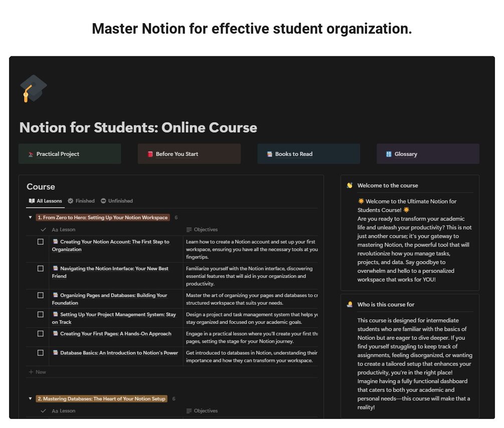Open the Glossary page button
The width and height of the screenshot is (504, 428).
[428, 154]
